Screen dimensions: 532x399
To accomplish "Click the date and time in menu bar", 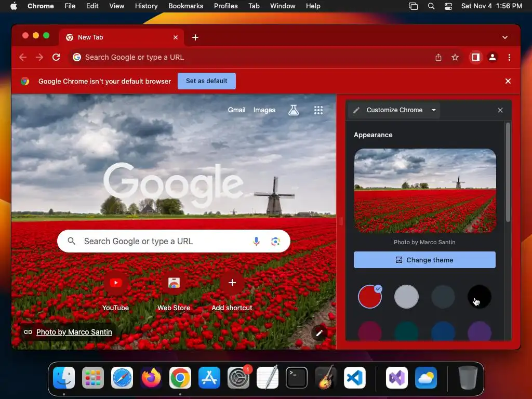I will tap(491, 6).
